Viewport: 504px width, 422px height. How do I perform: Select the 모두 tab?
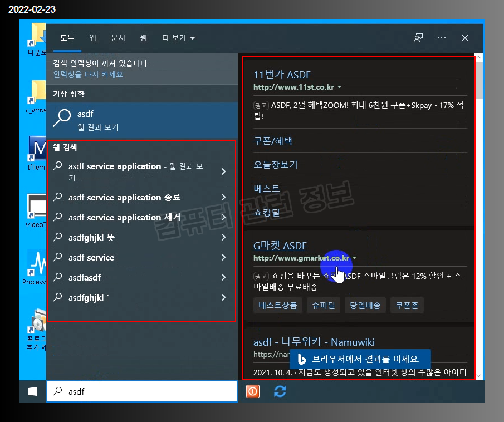point(67,38)
